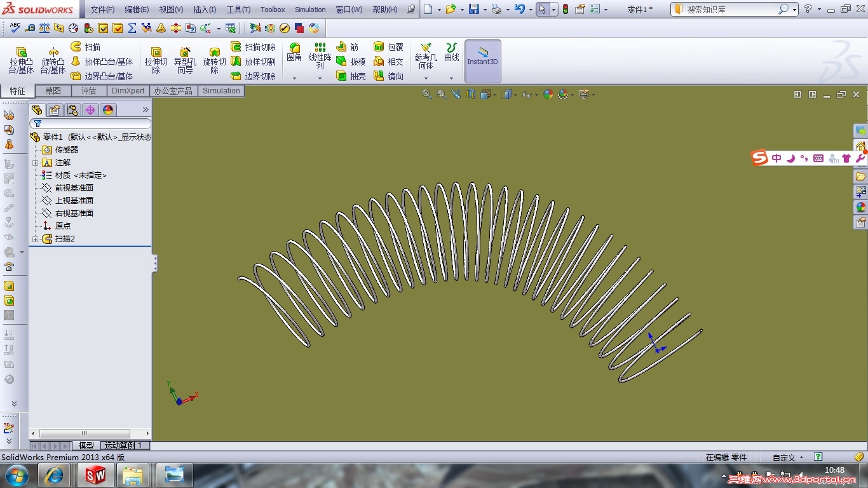Choose the 放样切割 lofted cut tool
Viewport: 868px width, 488px height.
pyautogui.click(x=253, y=62)
